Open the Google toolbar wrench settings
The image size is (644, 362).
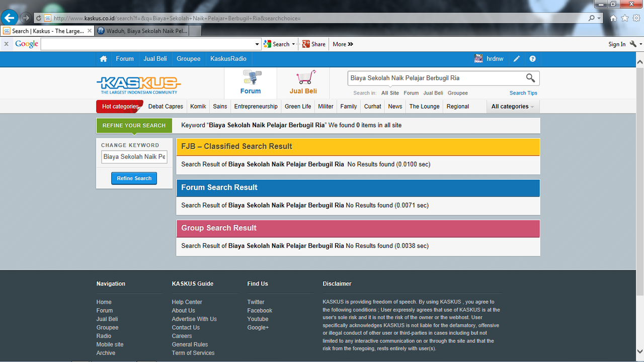pos(633,44)
